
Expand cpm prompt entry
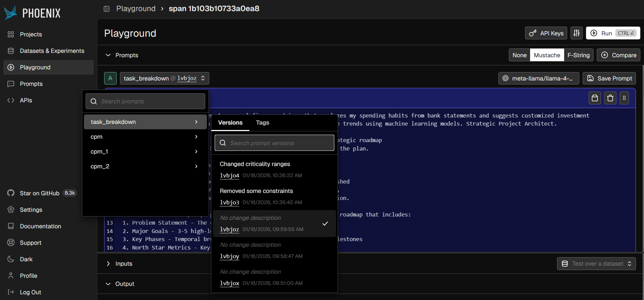(145, 137)
